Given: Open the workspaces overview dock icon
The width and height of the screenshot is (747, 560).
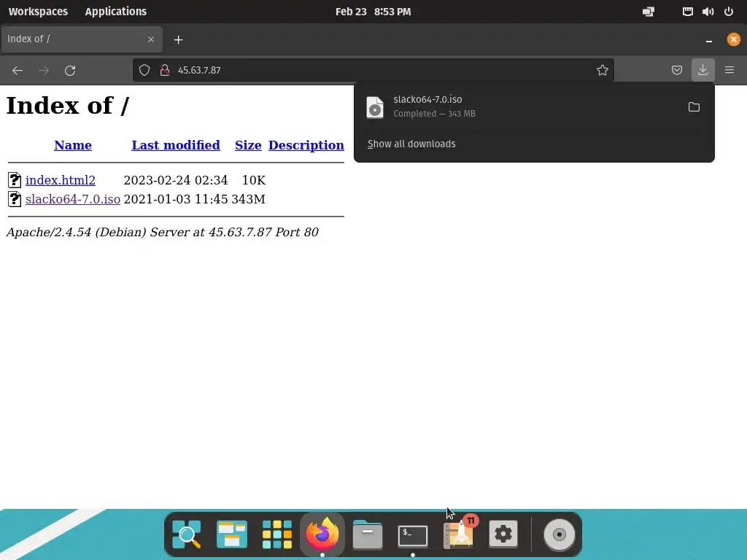Looking at the screenshot, I should coord(232,534).
